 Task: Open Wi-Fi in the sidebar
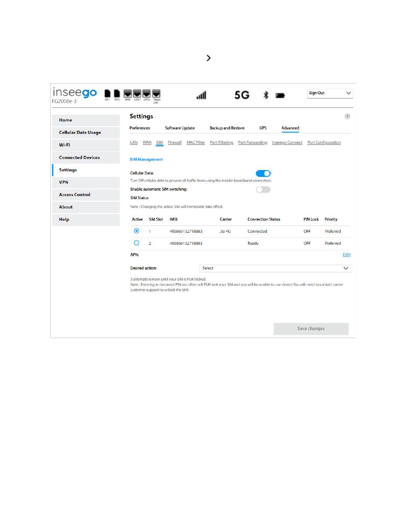click(86, 145)
